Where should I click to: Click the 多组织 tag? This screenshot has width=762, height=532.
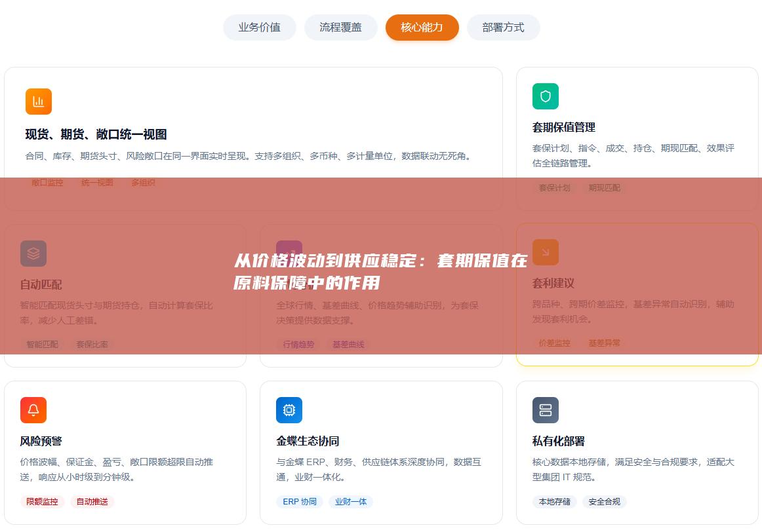[x=143, y=183]
